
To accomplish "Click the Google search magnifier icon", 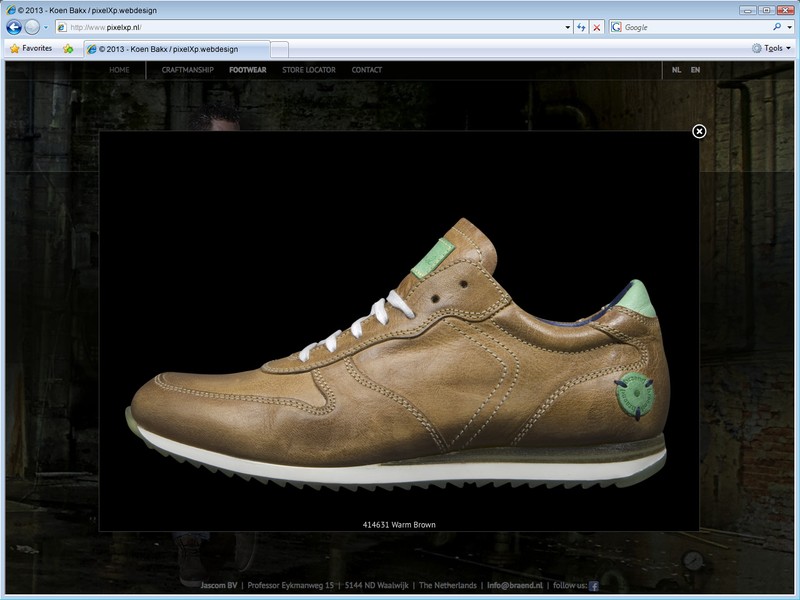I will (776, 27).
